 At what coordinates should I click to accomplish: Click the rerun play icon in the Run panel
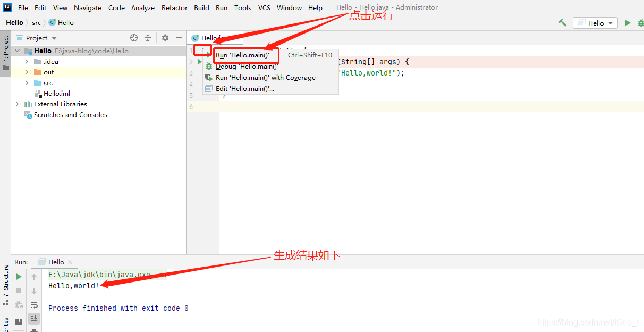[19, 277]
